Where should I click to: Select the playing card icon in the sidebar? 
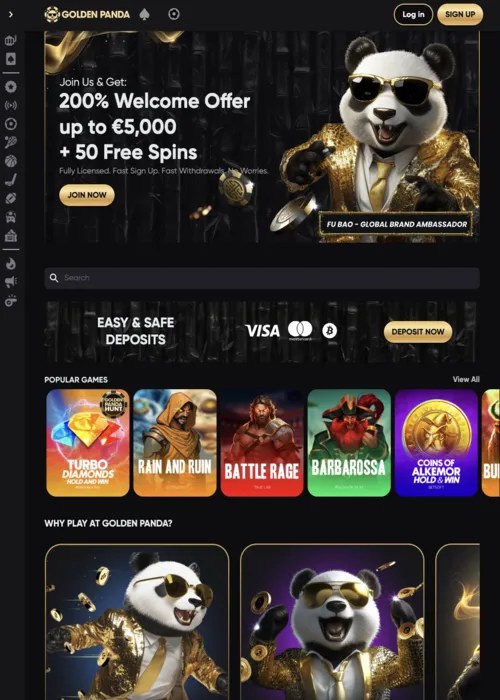point(11,59)
